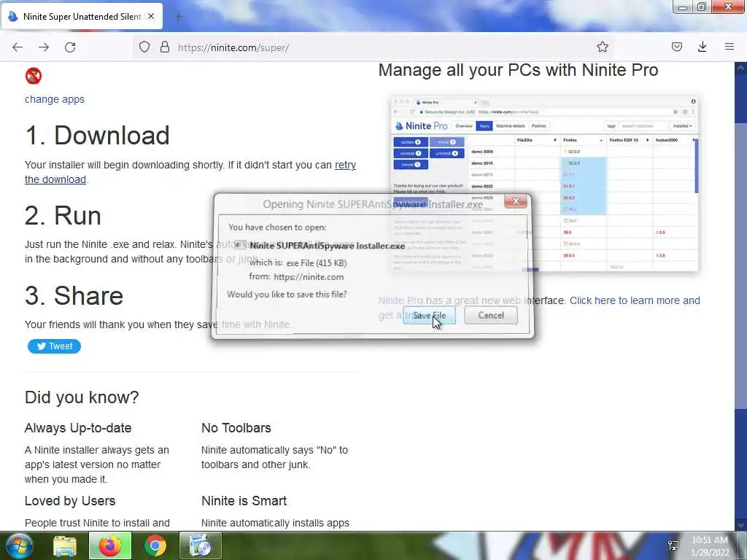This screenshot has width=747, height=560.
Task: Share via the Tweet button
Action: pyautogui.click(x=54, y=346)
